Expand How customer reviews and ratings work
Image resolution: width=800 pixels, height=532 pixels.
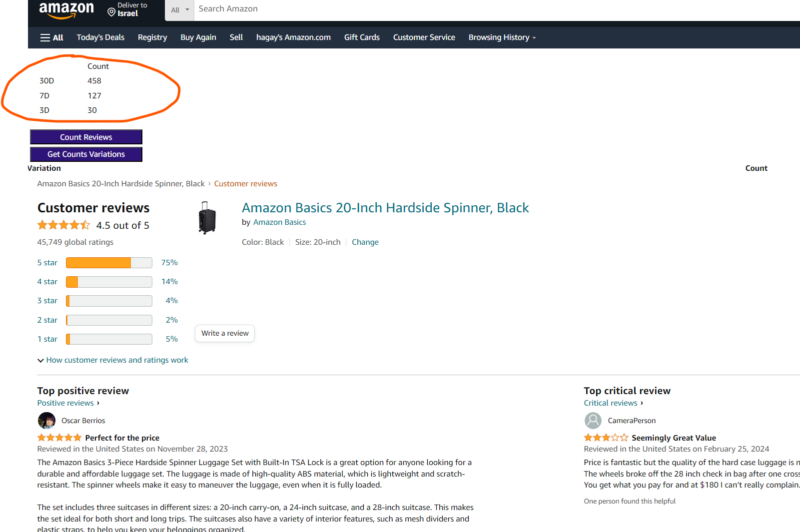tap(113, 360)
